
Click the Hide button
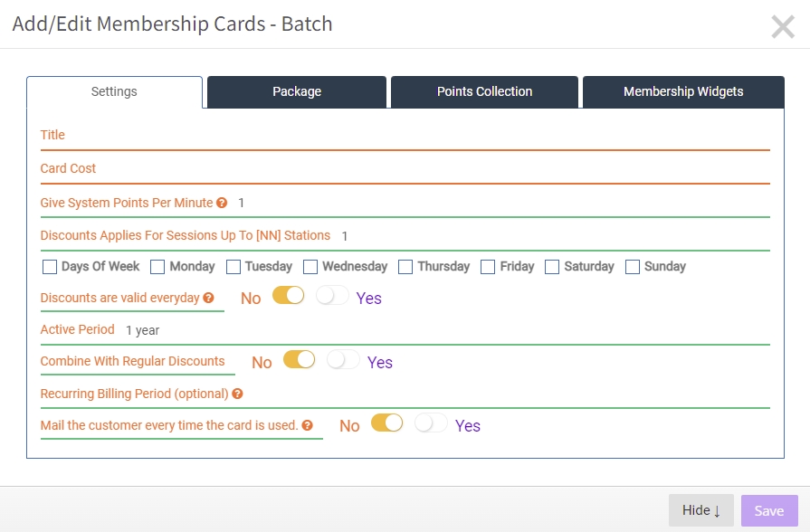[x=701, y=511]
